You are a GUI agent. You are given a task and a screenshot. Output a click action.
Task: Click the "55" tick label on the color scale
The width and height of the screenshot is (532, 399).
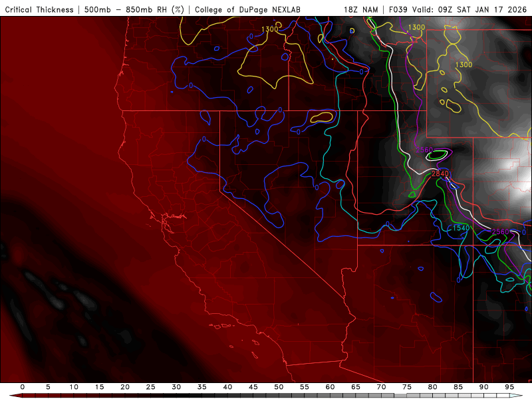click(305, 387)
